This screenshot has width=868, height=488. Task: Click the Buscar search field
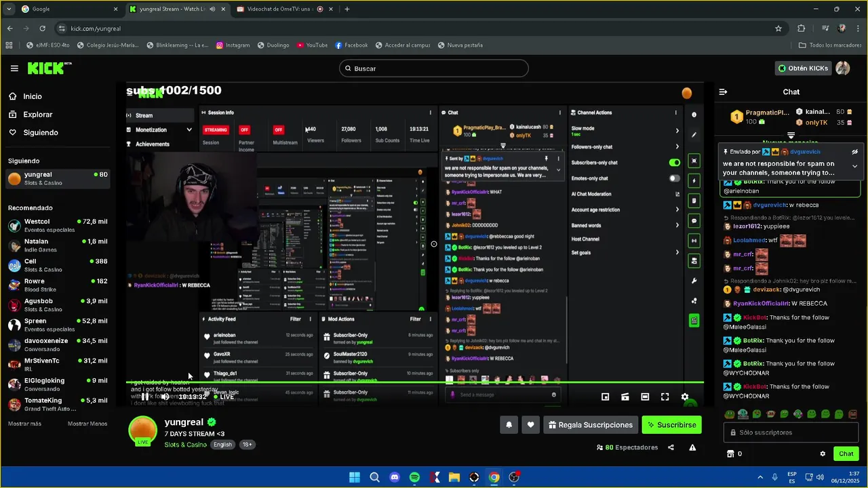pyautogui.click(x=434, y=68)
